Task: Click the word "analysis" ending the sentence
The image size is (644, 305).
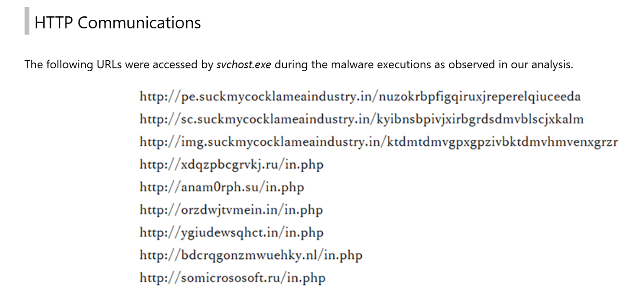Action: tap(552, 65)
